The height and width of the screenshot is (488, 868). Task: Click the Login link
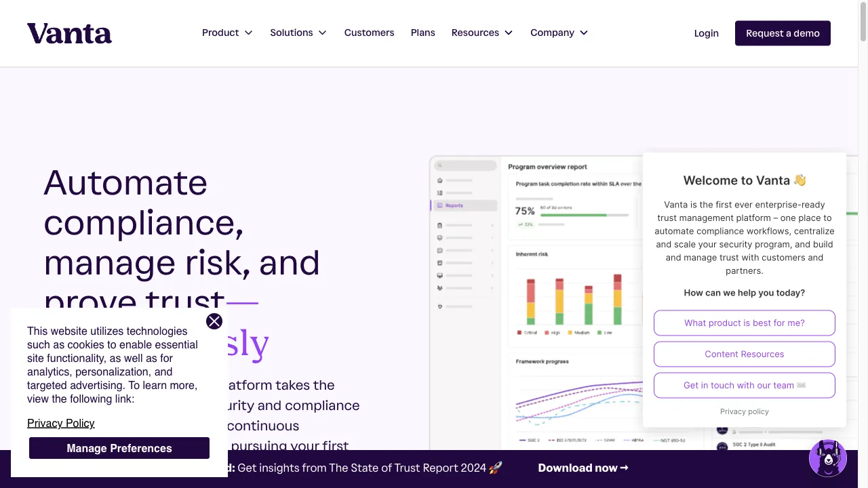point(706,33)
